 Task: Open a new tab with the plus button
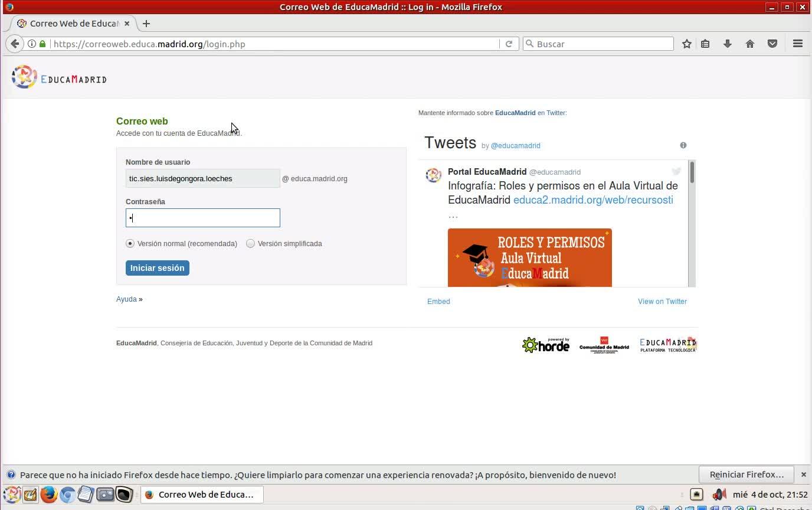(x=146, y=24)
